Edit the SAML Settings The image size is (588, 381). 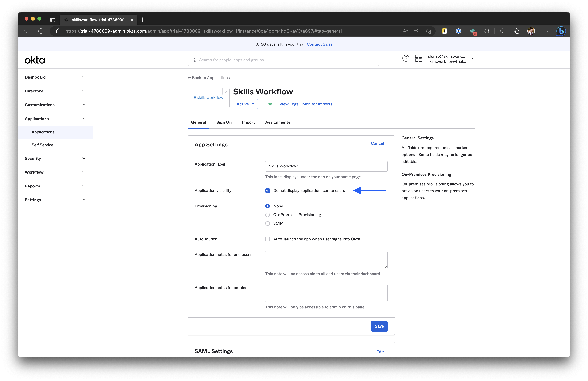[380, 352]
